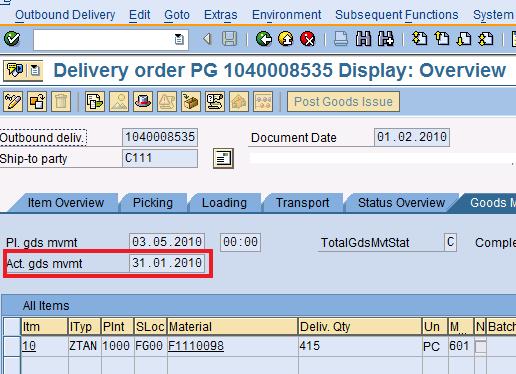Click the output/route settings icon
Image resolution: width=516 pixels, height=374 pixels.
[215, 102]
